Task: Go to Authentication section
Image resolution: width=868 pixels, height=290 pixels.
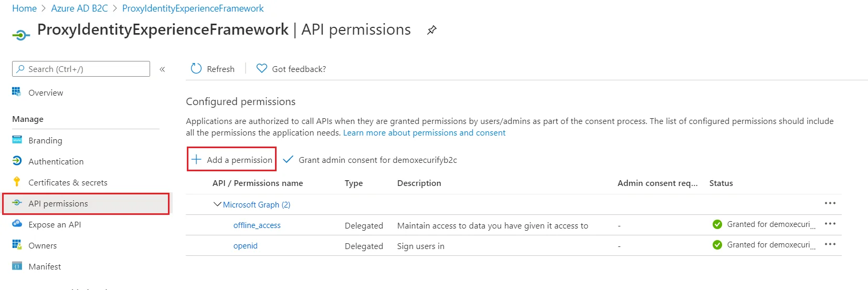Action: 56,161
